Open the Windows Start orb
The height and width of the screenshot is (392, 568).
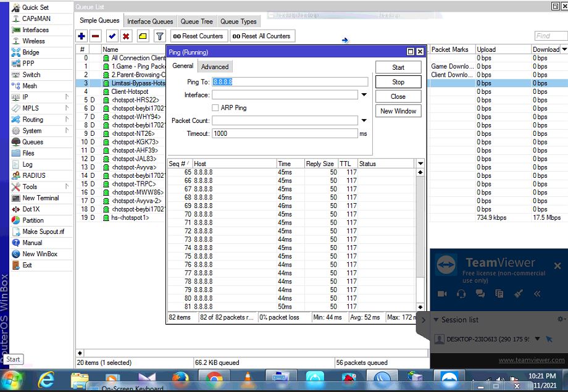click(12, 381)
